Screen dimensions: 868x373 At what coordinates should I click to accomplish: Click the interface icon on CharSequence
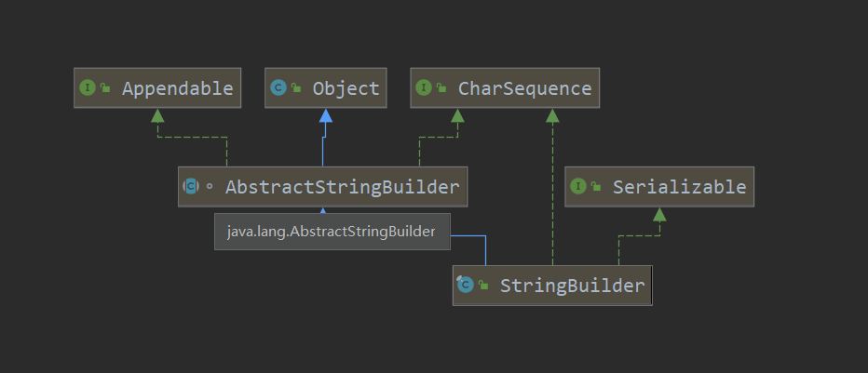[425, 88]
